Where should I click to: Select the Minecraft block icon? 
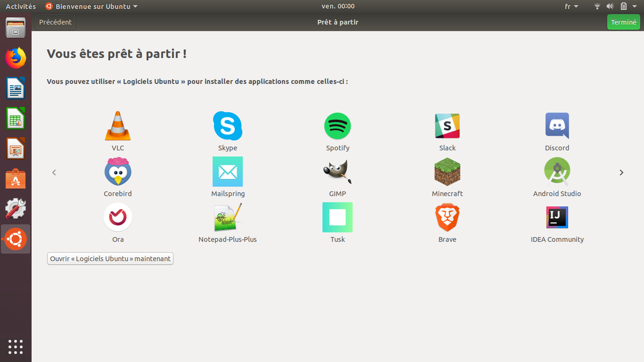pyautogui.click(x=447, y=172)
